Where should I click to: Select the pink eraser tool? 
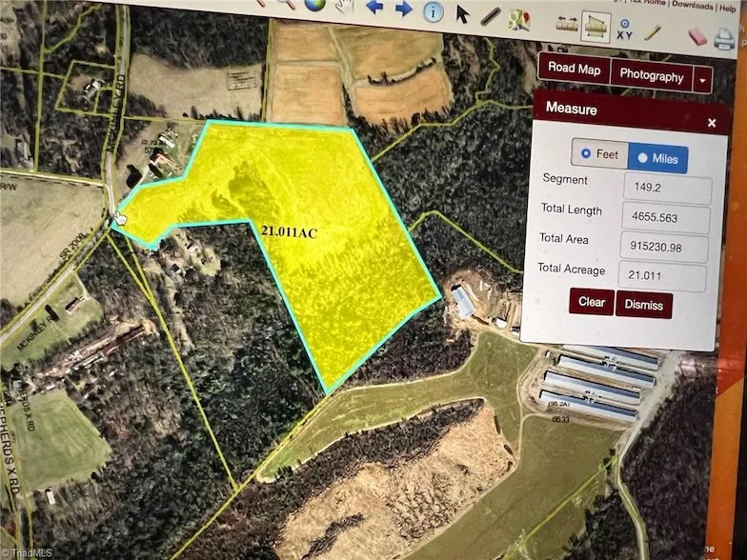[697, 35]
